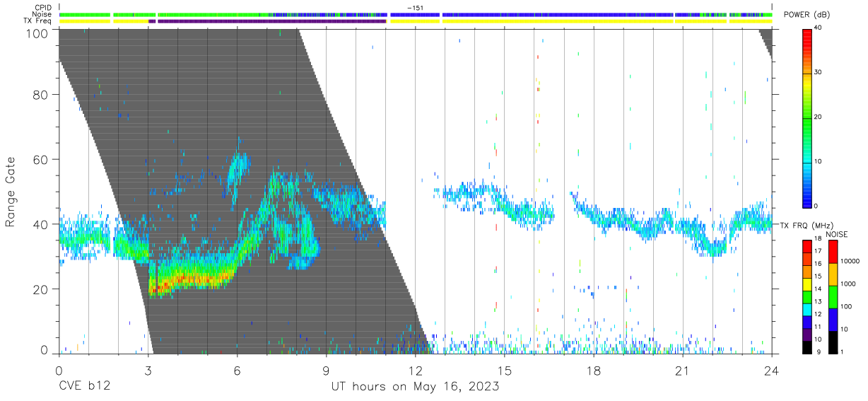
Task: Click the 10000 noise scale label
Action: 850,262
